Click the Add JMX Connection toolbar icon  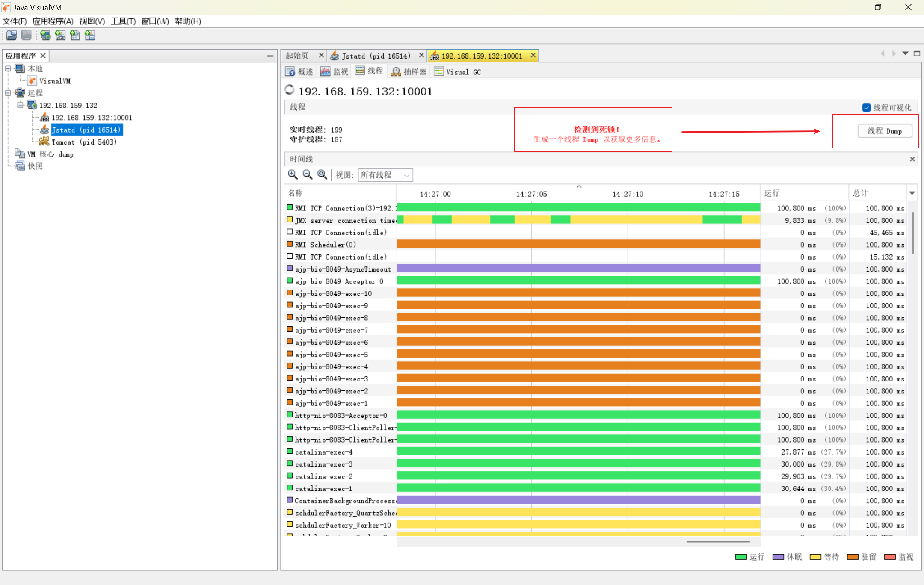point(60,35)
